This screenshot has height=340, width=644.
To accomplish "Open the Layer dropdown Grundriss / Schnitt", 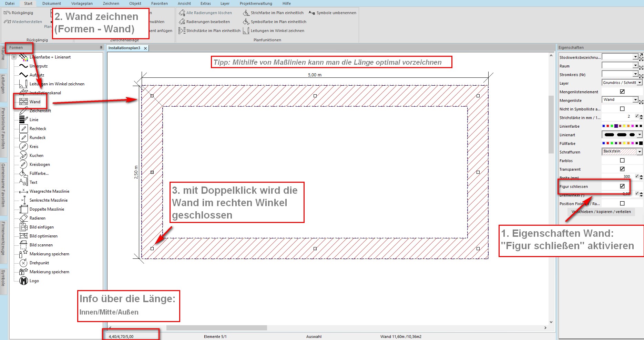I will point(640,83).
